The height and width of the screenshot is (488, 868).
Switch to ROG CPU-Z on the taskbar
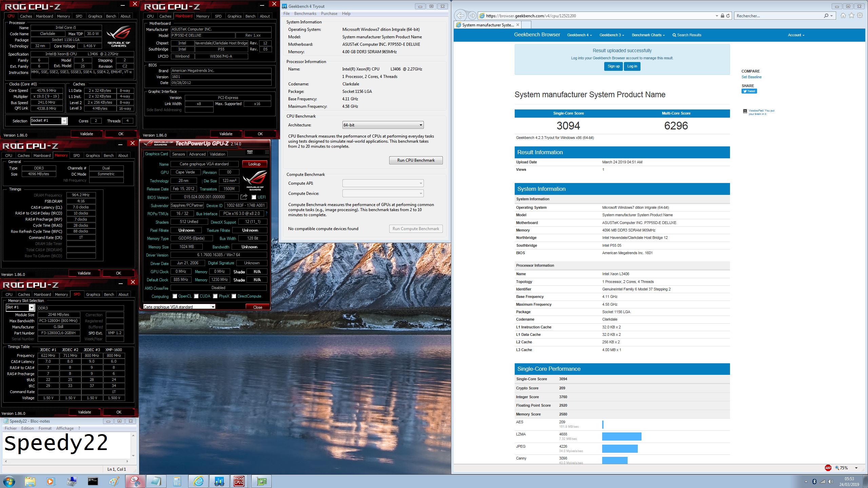[x=239, y=481]
